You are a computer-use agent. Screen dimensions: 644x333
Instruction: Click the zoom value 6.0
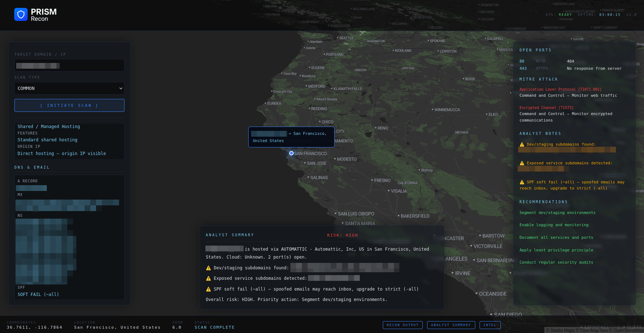pos(177,328)
